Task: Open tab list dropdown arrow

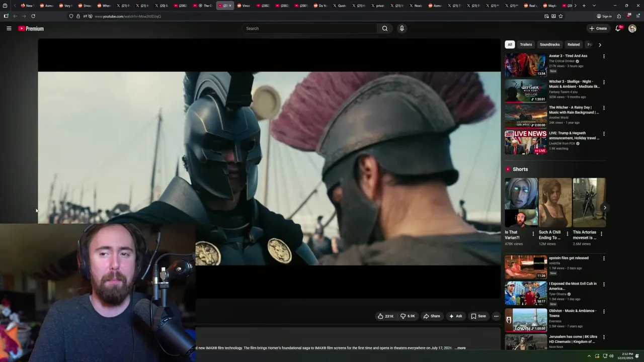Action: click(594, 6)
